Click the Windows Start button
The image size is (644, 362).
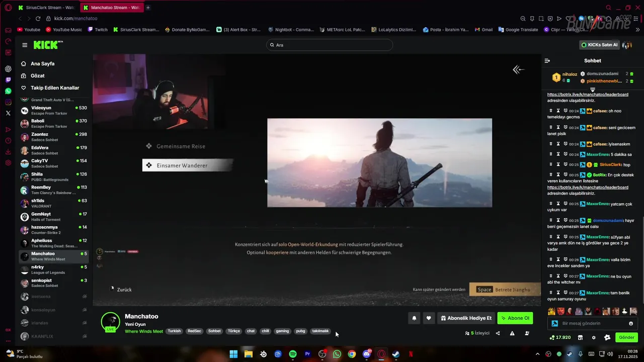tap(234, 354)
